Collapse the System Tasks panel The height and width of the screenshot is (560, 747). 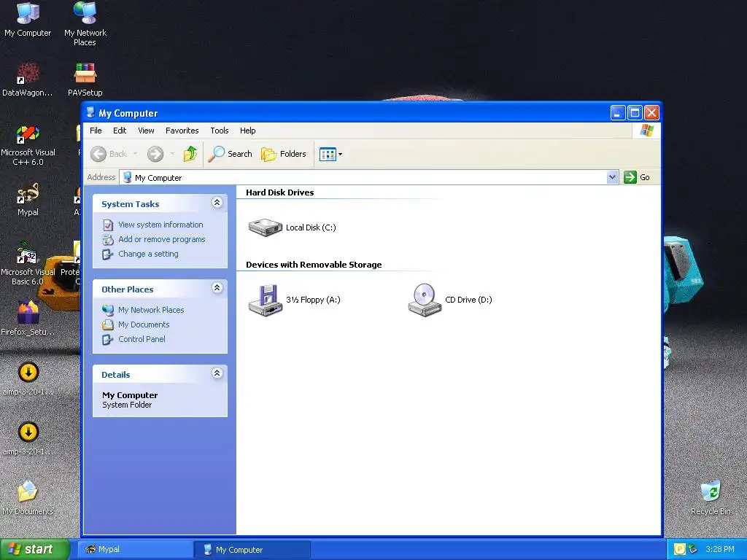tap(217, 203)
